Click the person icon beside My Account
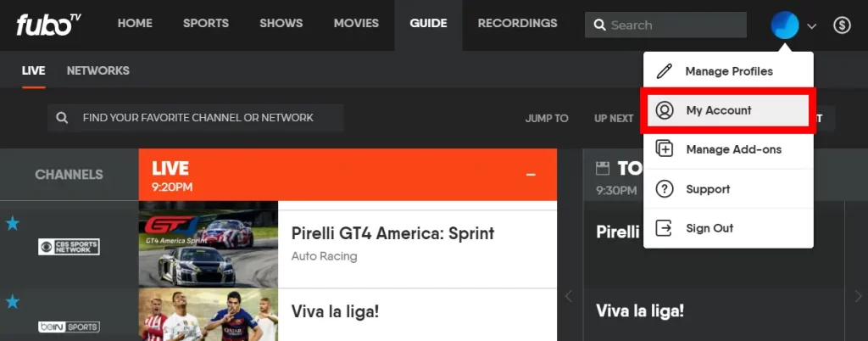Screen dimensions: 868x341 (665, 110)
